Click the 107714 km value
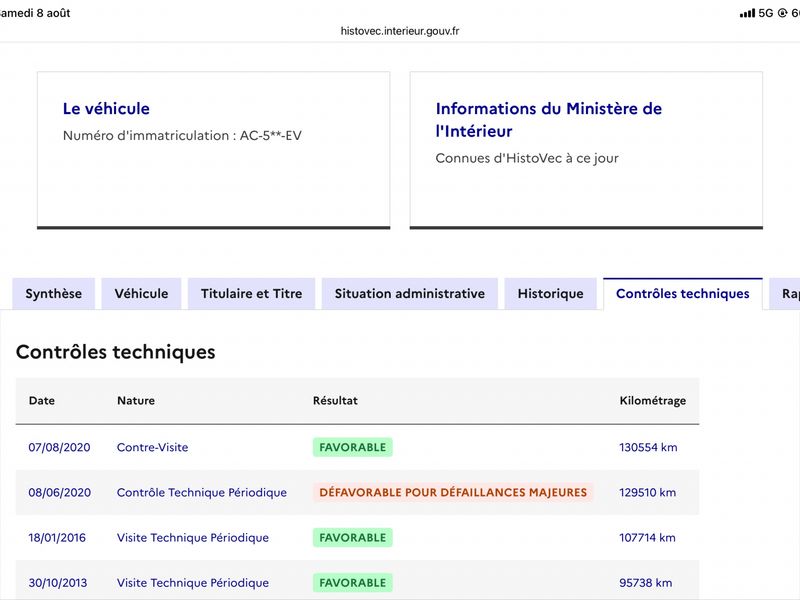 point(647,538)
